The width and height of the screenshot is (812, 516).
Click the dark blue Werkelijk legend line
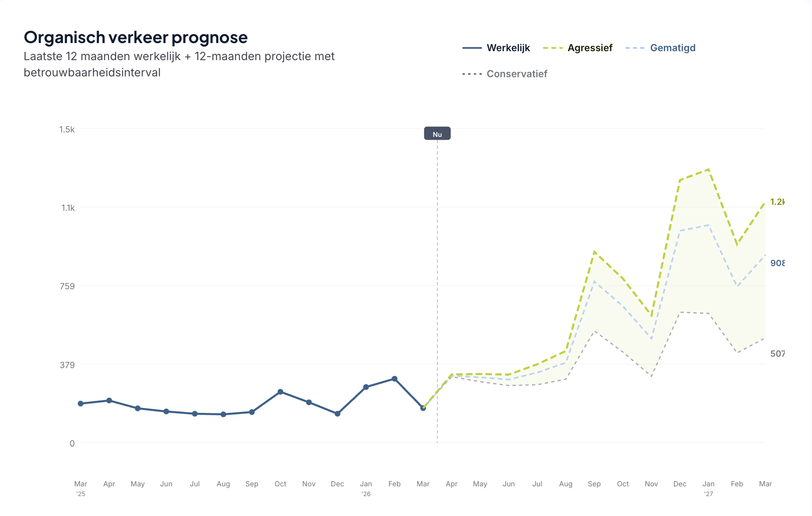(x=472, y=48)
